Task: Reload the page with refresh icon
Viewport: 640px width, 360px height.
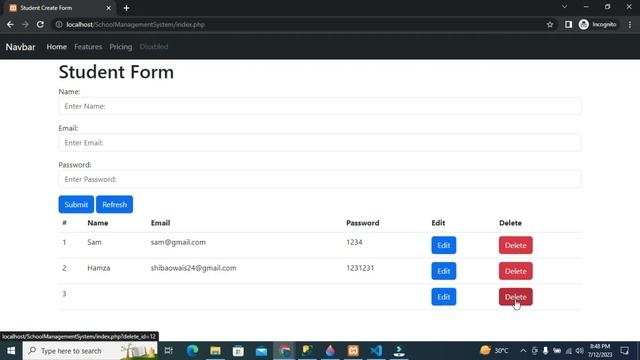Action: (40, 24)
